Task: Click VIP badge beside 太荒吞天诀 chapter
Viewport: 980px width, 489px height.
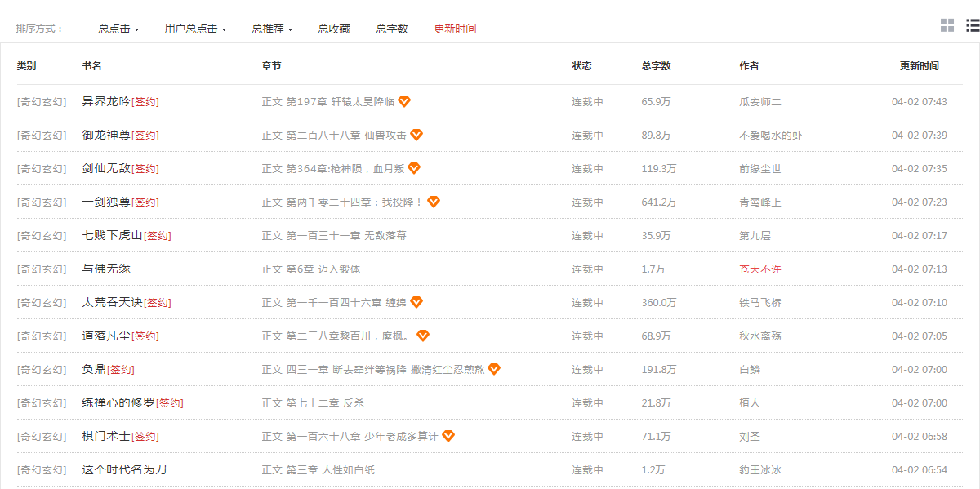Action: point(416,302)
